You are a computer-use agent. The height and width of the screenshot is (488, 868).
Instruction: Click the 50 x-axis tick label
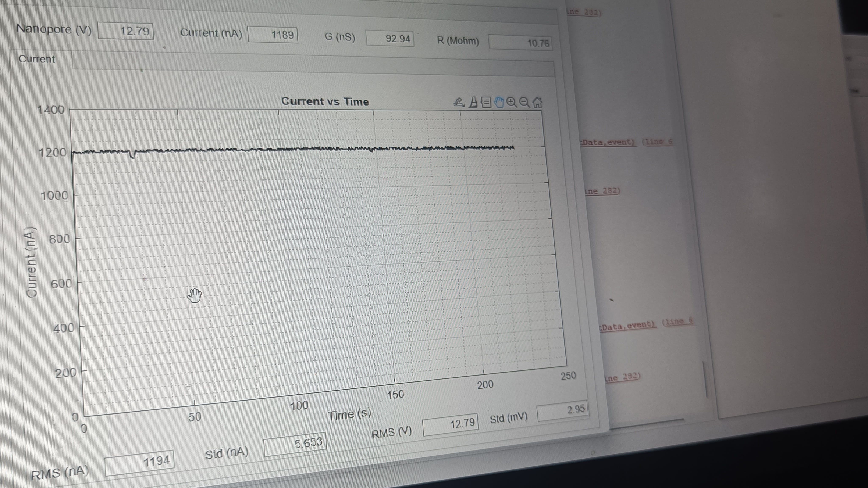[x=194, y=417]
